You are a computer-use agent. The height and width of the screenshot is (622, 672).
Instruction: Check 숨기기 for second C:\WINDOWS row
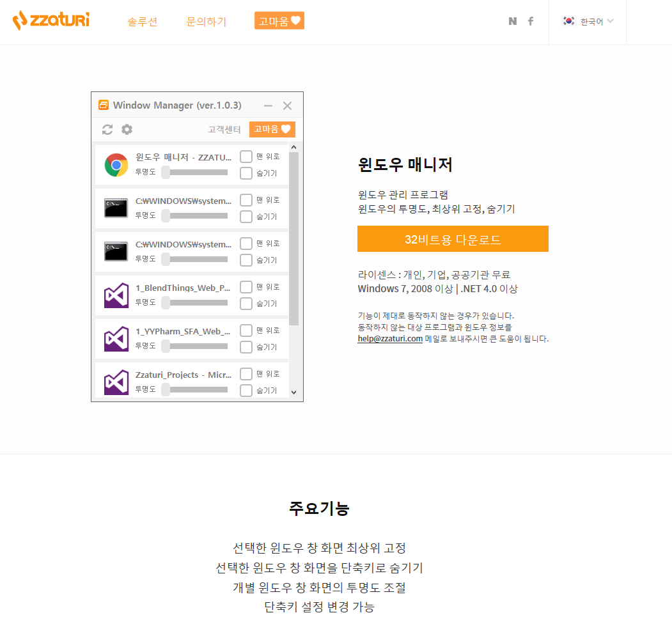246,260
